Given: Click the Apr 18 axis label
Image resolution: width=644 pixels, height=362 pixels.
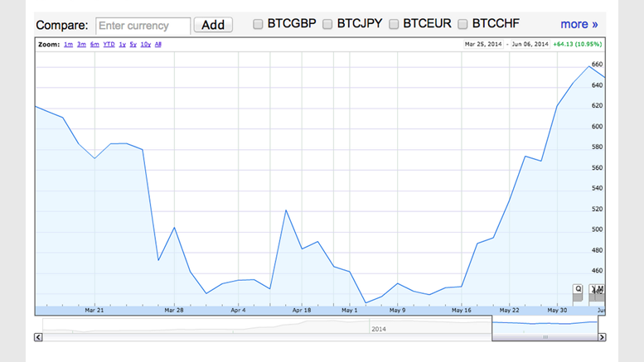Looking at the screenshot, I should coord(302,311).
